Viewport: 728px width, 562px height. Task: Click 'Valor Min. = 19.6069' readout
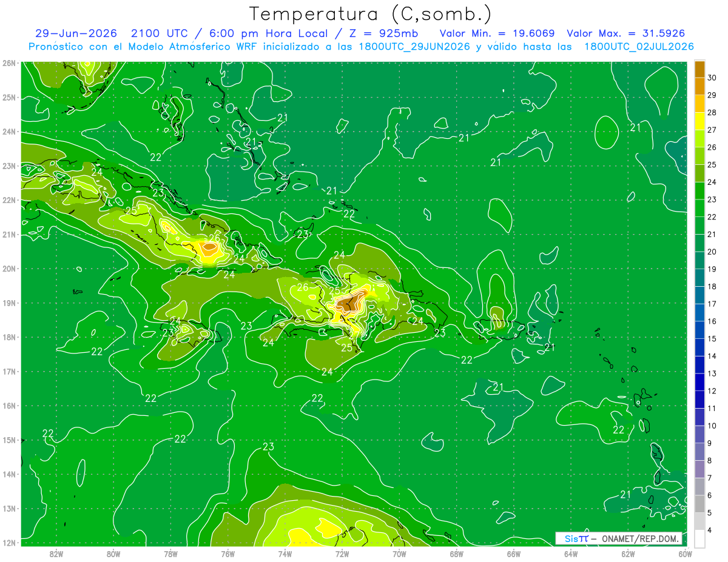click(x=498, y=33)
